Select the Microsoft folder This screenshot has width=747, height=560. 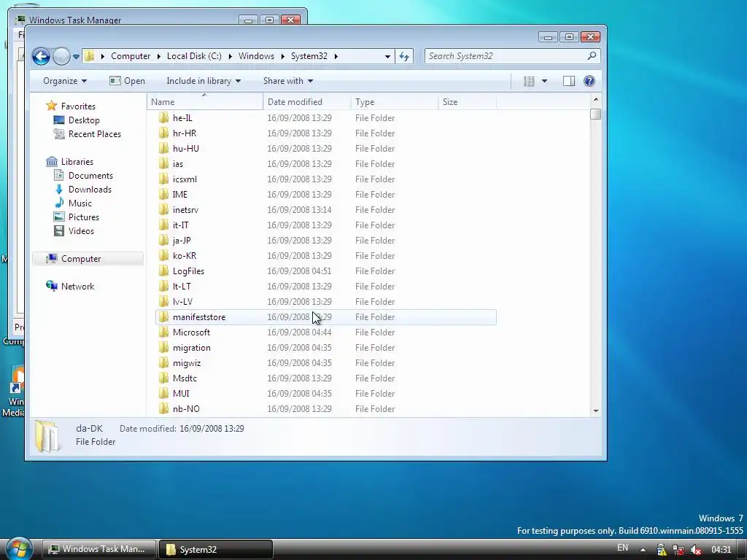pyautogui.click(x=326, y=332)
